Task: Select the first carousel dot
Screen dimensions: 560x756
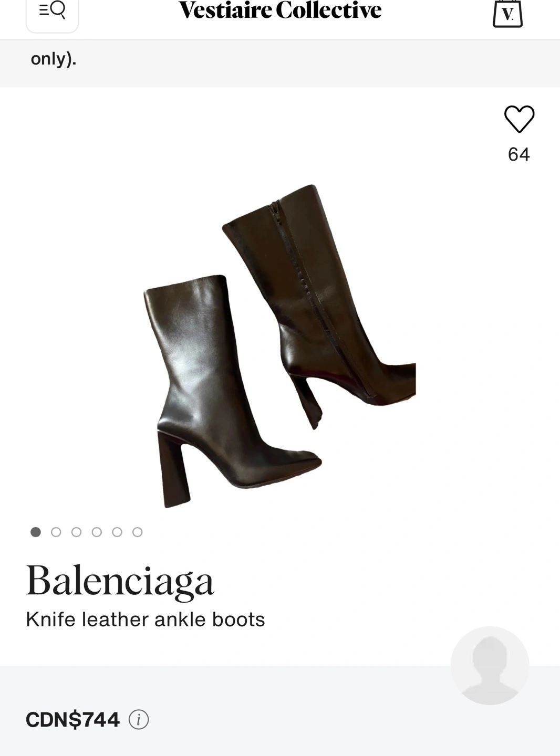Action: (x=36, y=532)
